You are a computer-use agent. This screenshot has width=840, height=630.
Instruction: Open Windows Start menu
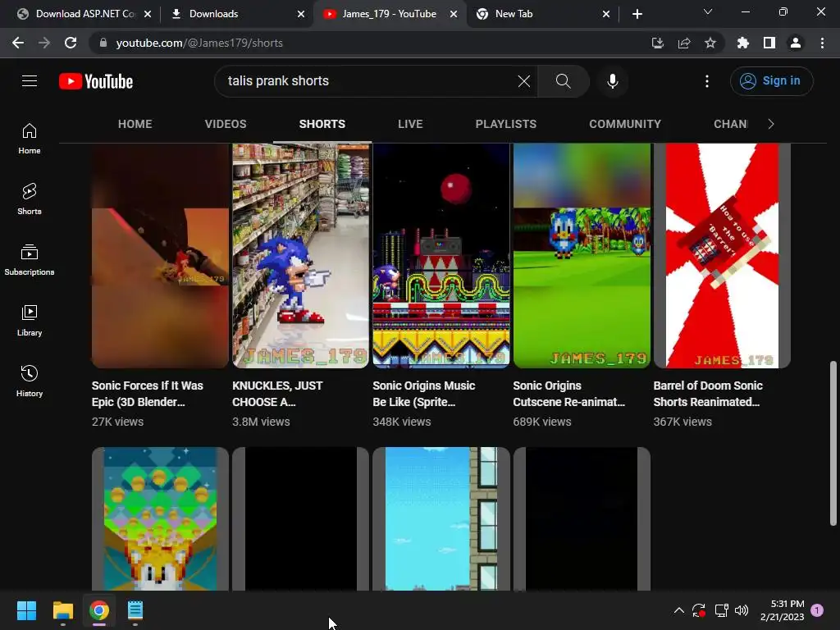(x=26, y=610)
